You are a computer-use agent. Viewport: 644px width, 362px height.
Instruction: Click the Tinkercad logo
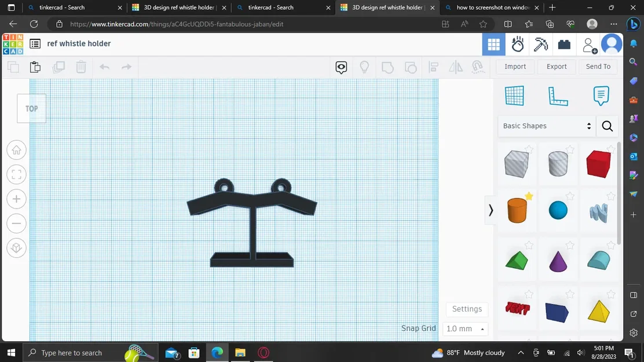[13, 45]
